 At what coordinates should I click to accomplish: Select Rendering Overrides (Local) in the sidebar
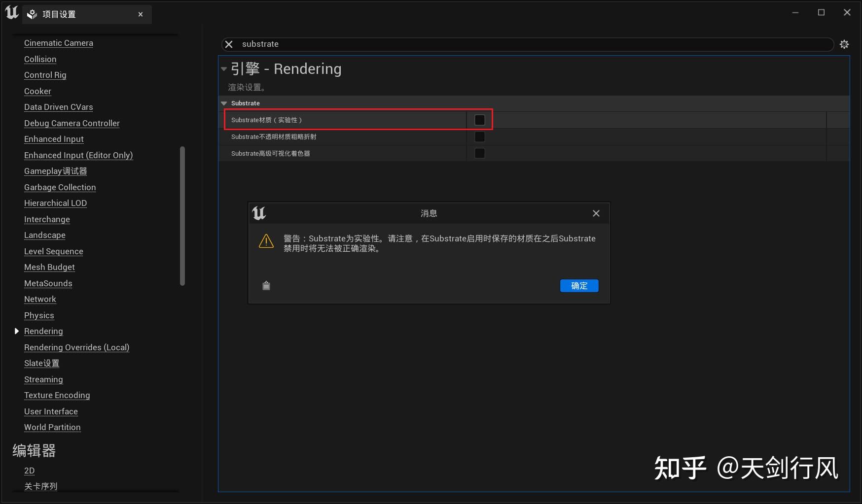coord(76,347)
